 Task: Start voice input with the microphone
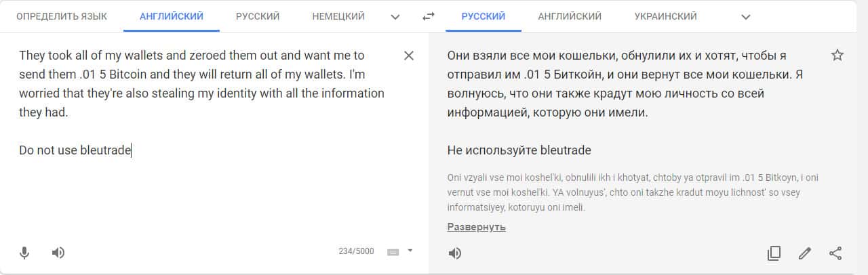(x=24, y=253)
